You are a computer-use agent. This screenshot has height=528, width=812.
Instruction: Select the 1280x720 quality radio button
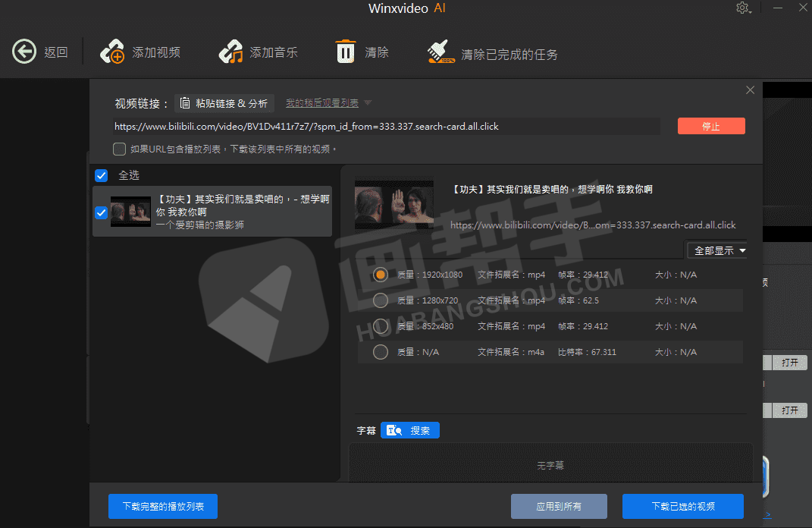[381, 300]
